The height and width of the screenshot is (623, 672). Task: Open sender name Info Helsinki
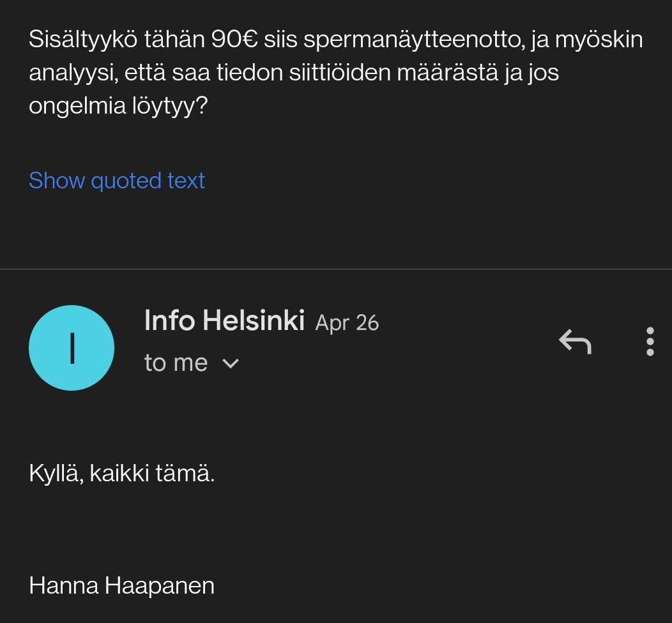pos(224,320)
